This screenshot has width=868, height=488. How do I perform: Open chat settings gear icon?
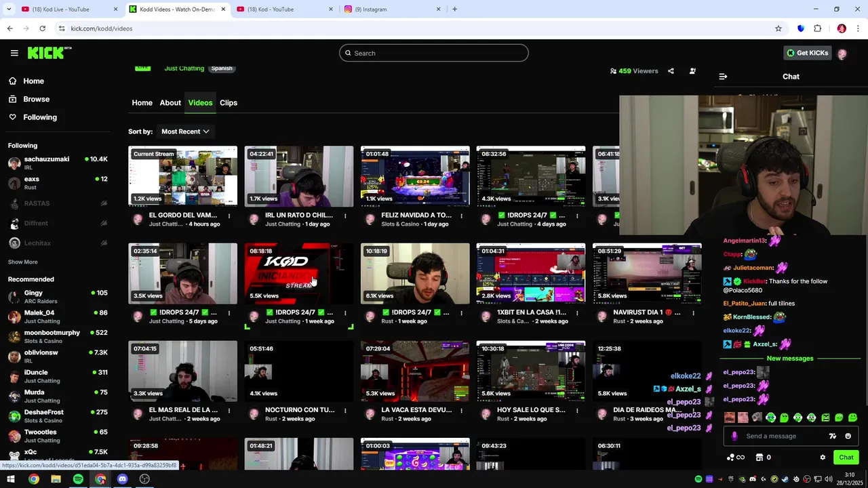823,457
